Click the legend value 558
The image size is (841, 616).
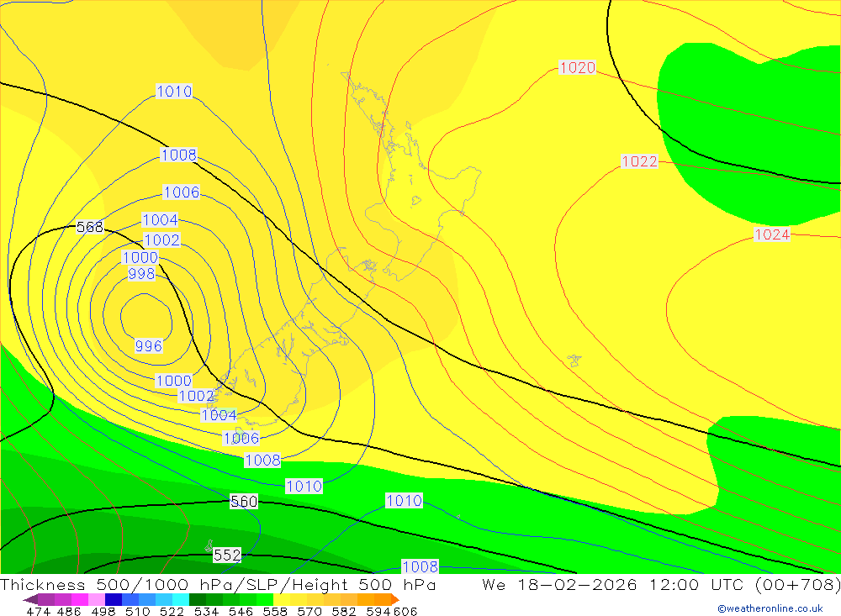(275, 611)
